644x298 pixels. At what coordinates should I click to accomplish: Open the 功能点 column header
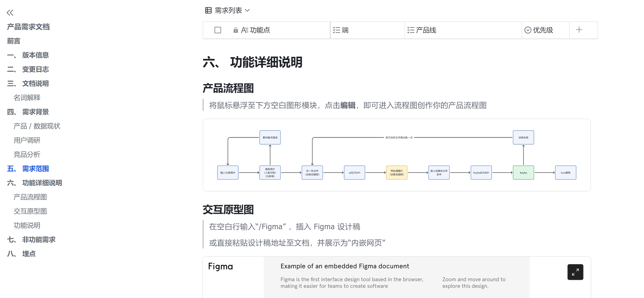click(266, 30)
